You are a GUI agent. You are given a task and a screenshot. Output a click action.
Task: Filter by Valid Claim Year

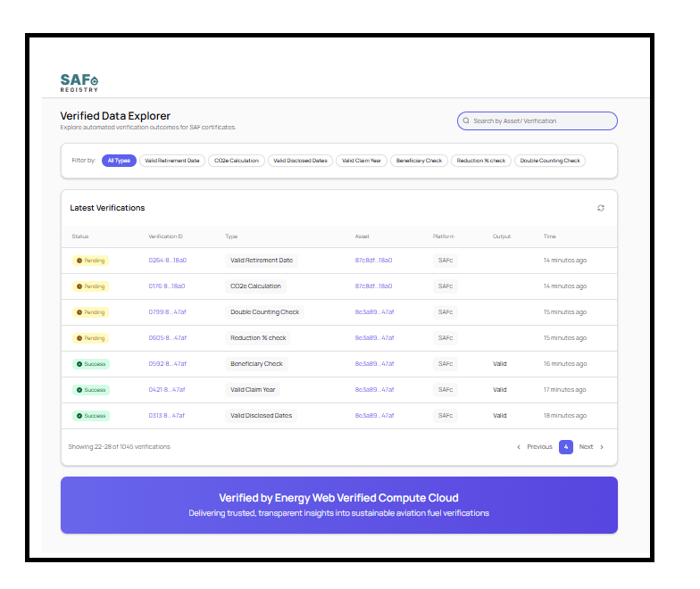(x=362, y=161)
